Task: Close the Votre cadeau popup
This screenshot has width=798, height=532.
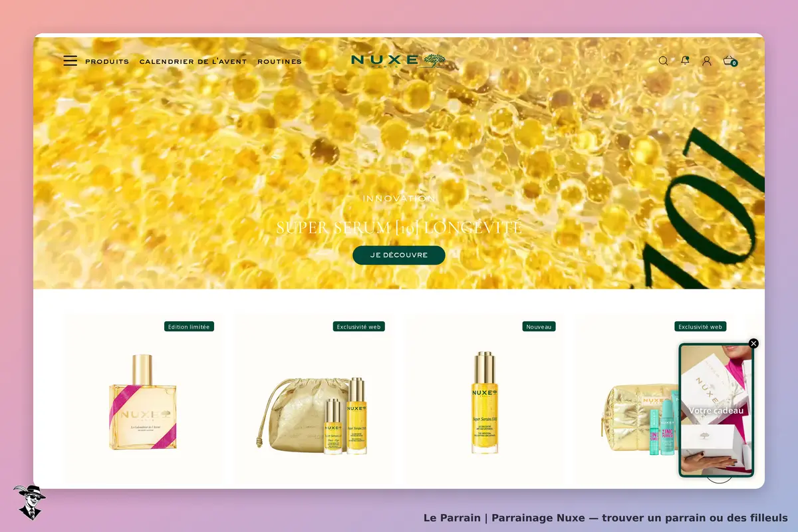Action: (753, 343)
